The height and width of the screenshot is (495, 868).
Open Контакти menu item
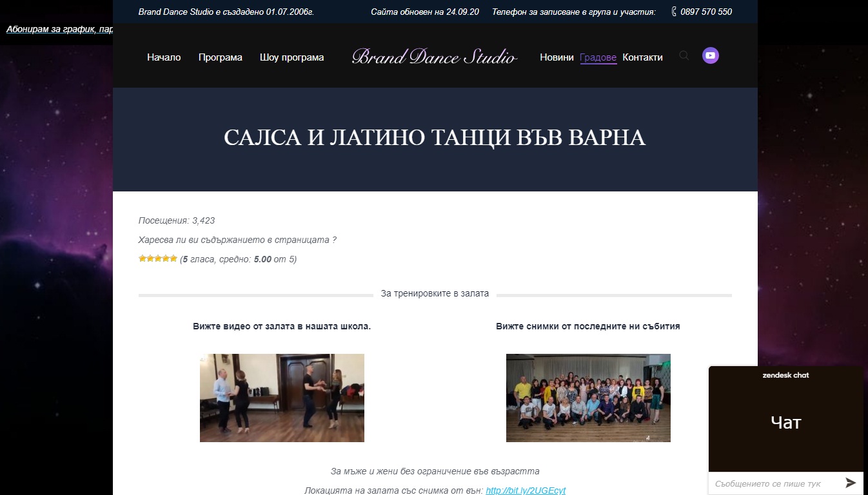tap(642, 57)
